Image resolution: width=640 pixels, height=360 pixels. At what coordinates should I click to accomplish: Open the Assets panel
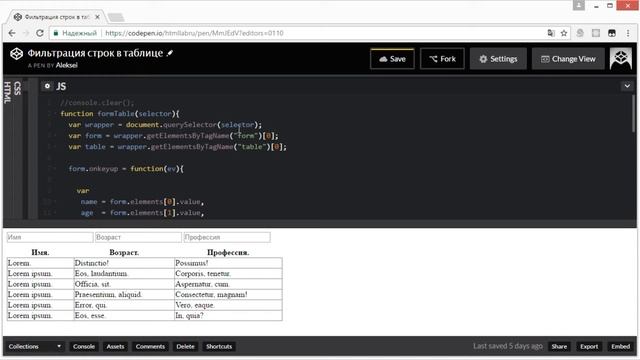click(115, 347)
